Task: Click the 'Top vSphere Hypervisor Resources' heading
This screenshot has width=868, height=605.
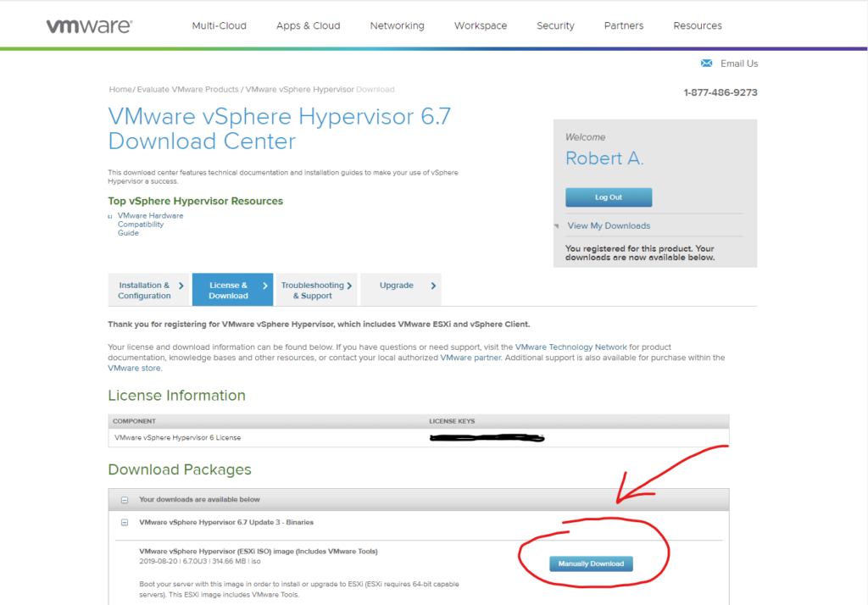Action: tap(196, 201)
